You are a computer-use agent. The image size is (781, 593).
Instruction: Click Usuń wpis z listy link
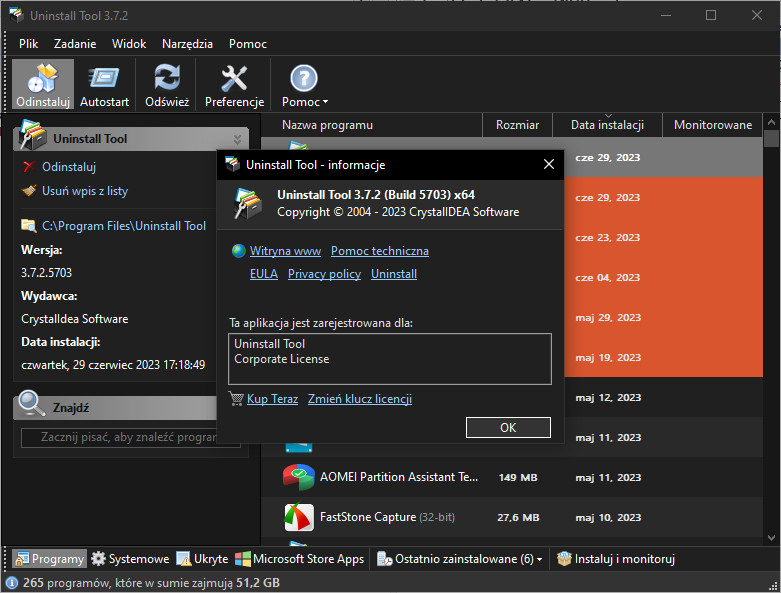tap(85, 191)
